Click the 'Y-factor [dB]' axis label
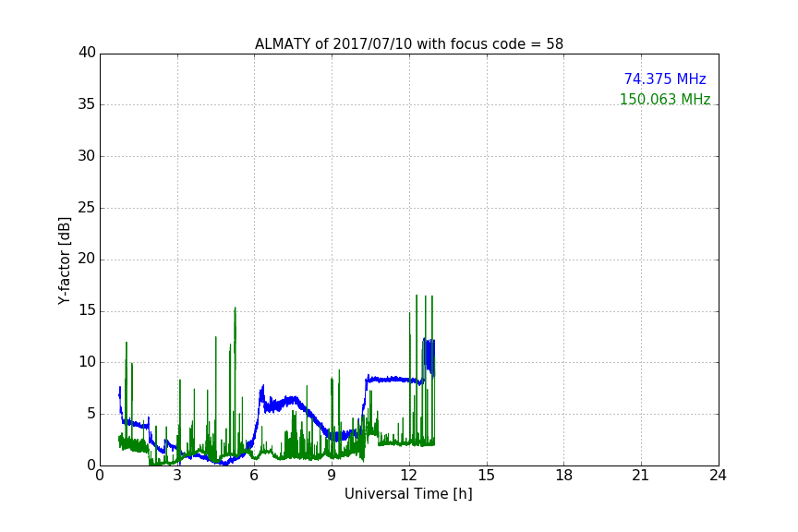Screen dimensions: 798x532 (64, 260)
